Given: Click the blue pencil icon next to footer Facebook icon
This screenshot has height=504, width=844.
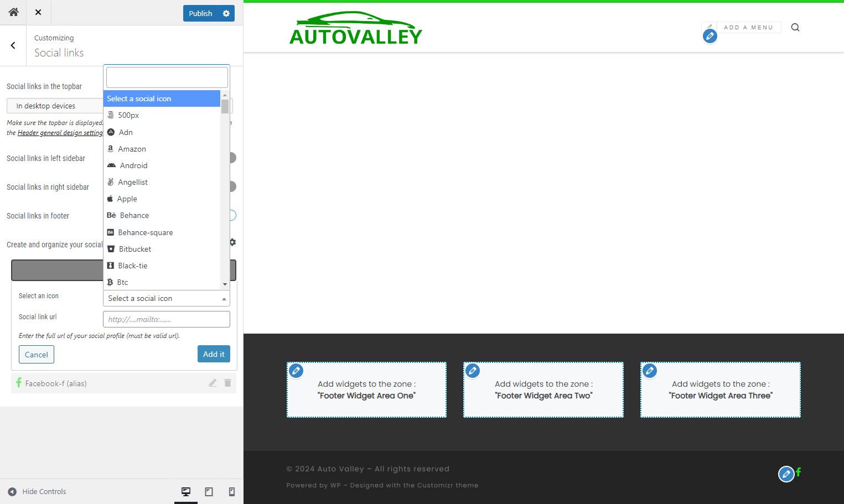Looking at the screenshot, I should click(x=786, y=474).
